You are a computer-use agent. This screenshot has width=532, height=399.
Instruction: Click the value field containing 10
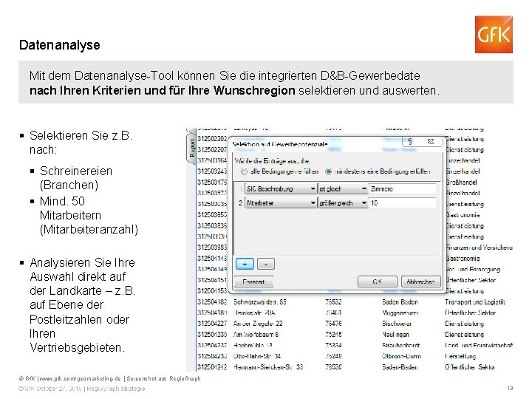coord(403,203)
